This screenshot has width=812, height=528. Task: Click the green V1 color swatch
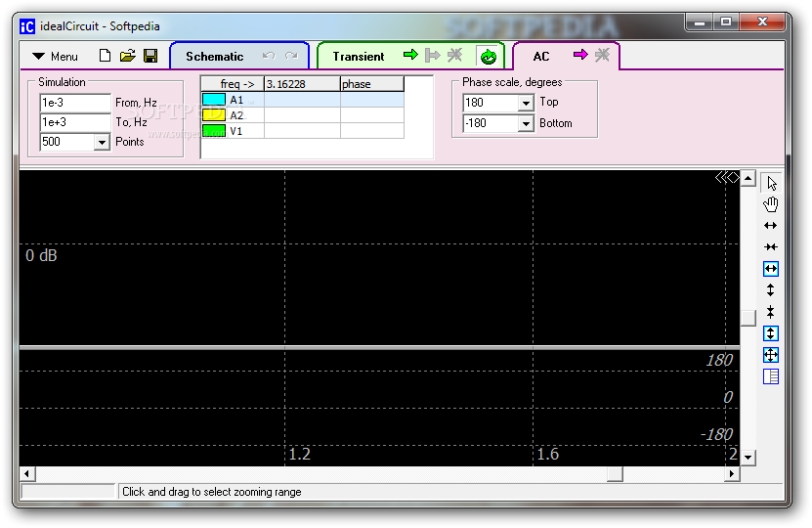click(214, 131)
